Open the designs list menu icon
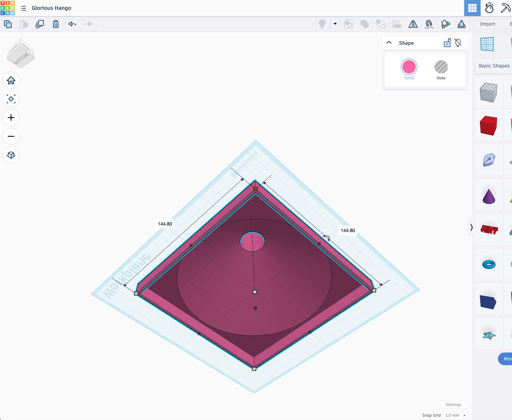The height and width of the screenshot is (420, 512). click(23, 8)
